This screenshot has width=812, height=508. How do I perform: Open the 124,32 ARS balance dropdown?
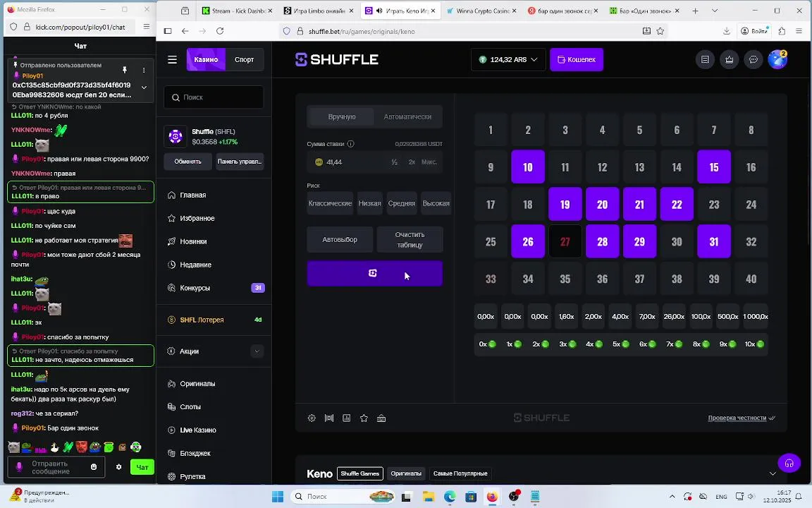click(x=508, y=59)
